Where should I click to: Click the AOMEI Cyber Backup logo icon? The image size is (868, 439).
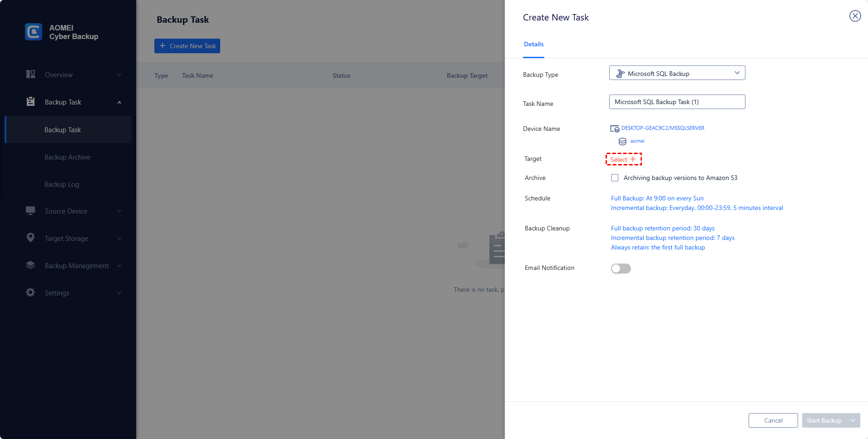click(34, 32)
